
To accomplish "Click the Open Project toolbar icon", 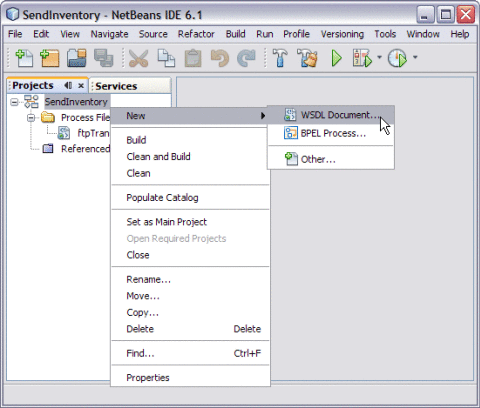I will click(x=76, y=58).
